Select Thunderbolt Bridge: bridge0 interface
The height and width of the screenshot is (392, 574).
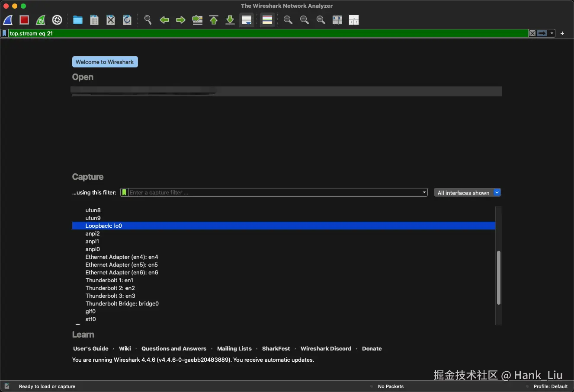click(x=284, y=304)
